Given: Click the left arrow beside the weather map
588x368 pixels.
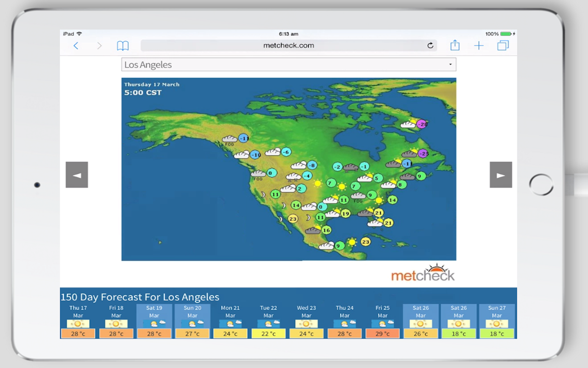Looking at the screenshot, I should tap(77, 175).
